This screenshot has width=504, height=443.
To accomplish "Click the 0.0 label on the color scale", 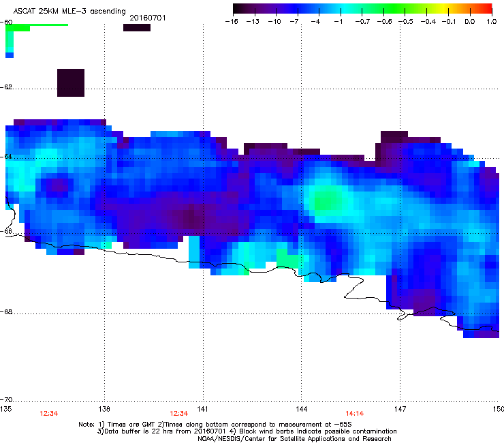I will (x=470, y=22).
